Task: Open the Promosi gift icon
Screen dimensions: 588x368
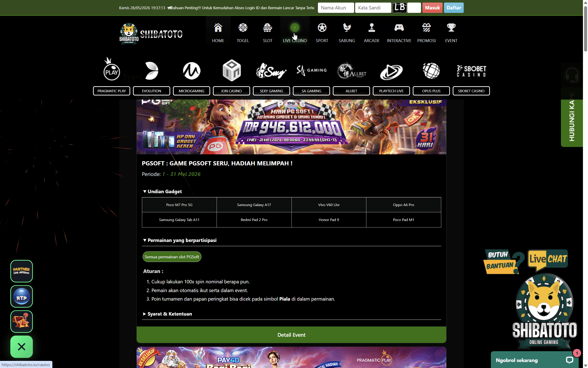Action: click(x=427, y=28)
